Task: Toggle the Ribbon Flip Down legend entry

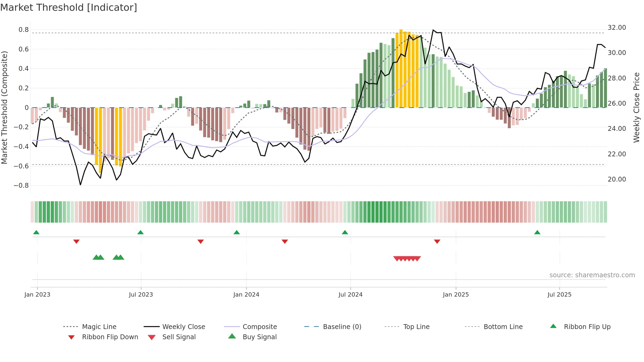Action: (x=103, y=337)
